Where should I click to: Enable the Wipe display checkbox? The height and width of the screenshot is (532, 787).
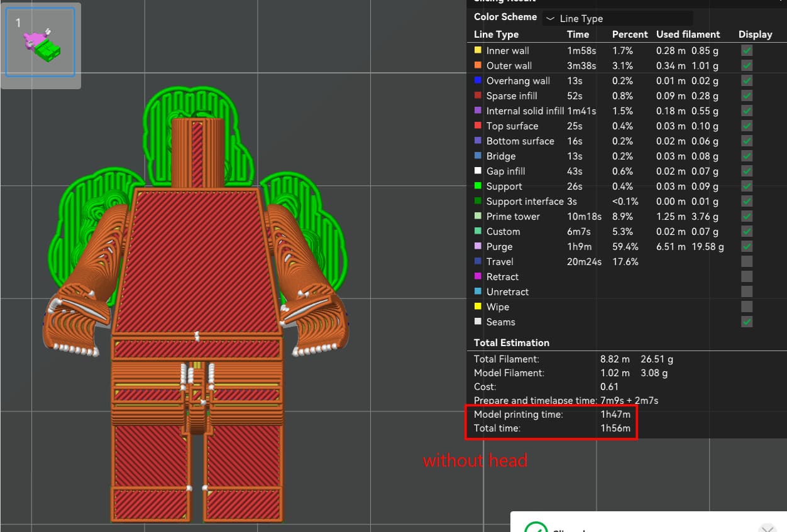tap(747, 307)
